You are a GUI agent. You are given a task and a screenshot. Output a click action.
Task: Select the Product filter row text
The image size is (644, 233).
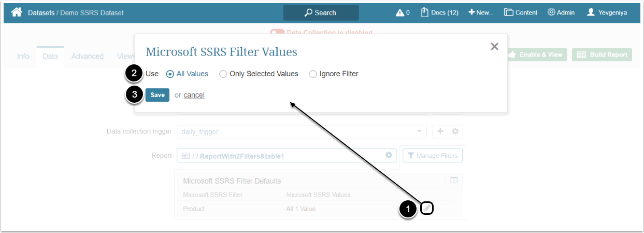194,209
